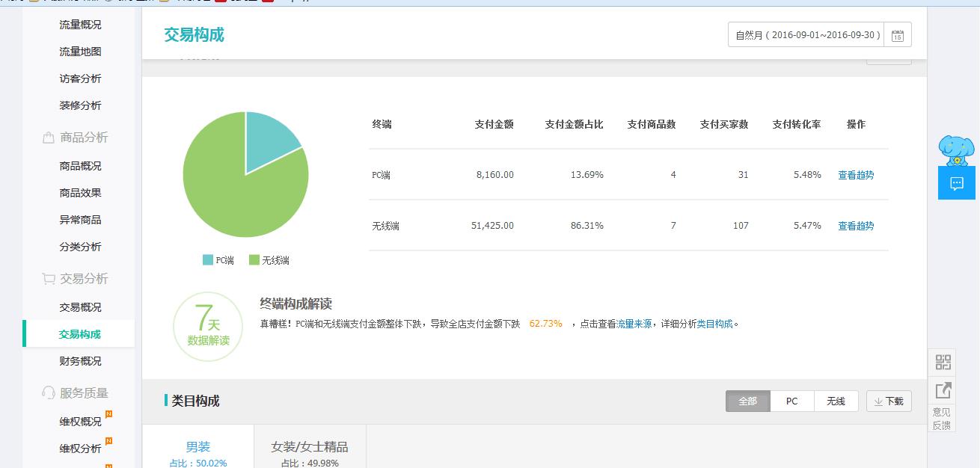Screen dimensions: 980x468
Task: Click the QR code icon
Action: coord(943,363)
